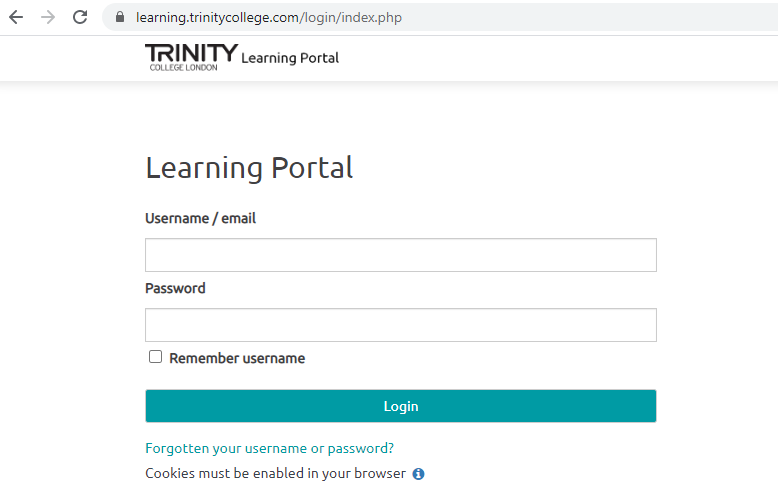Tick the Remember username checkbox
Screen dimensions: 778x502
(155, 357)
